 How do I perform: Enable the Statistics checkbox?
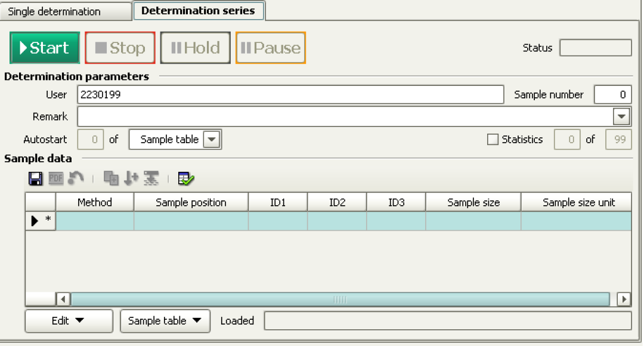click(x=493, y=140)
